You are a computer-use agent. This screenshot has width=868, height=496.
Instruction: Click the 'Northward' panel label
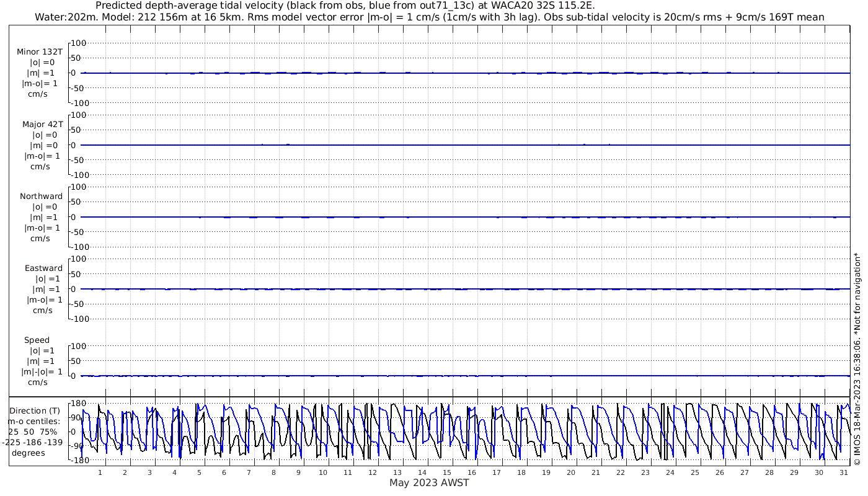(x=41, y=196)
